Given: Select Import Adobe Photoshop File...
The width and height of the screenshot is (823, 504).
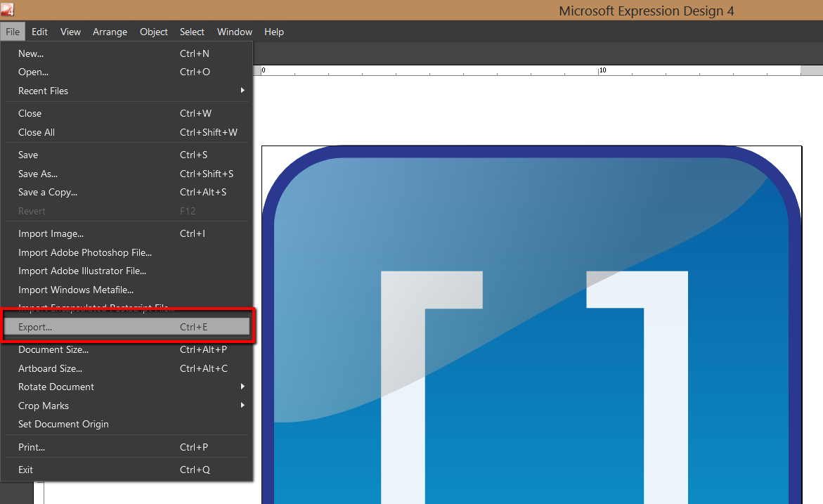Looking at the screenshot, I should click(127, 252).
